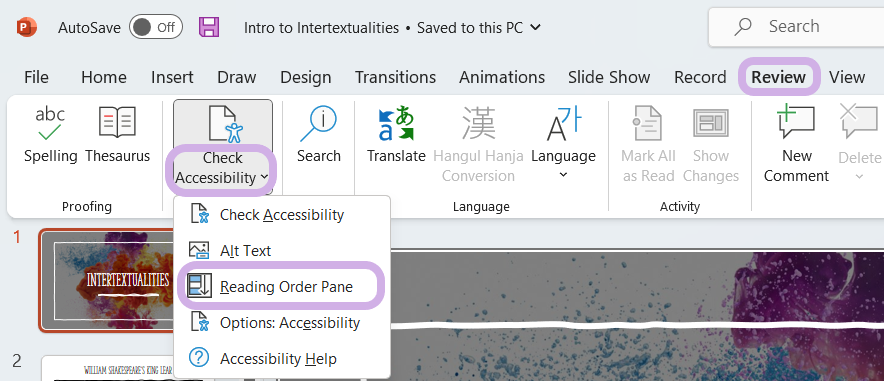Add a New Comment

796,122
